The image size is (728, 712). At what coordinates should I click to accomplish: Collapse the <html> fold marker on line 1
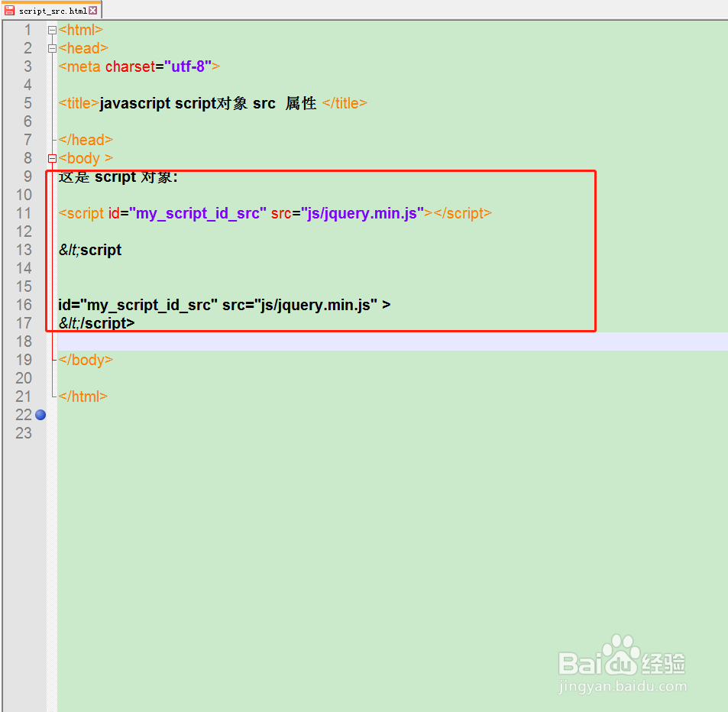[52, 31]
